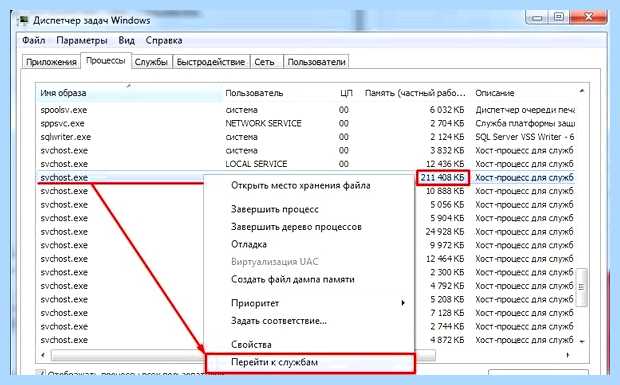Maximize the Task Manager window
The image size is (620, 385).
point(558,17)
